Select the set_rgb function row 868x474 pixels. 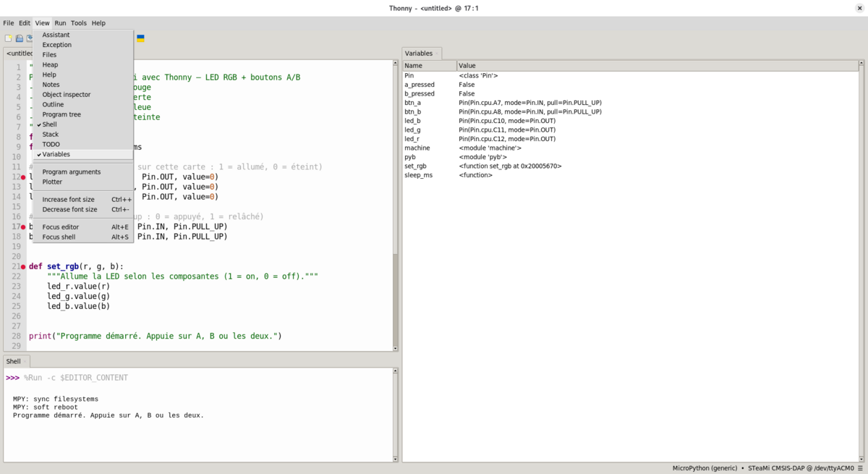629,166
